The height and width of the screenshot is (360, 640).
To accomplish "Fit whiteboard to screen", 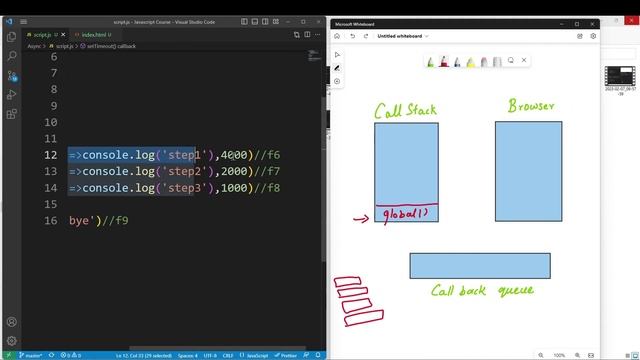I will coord(591,356).
